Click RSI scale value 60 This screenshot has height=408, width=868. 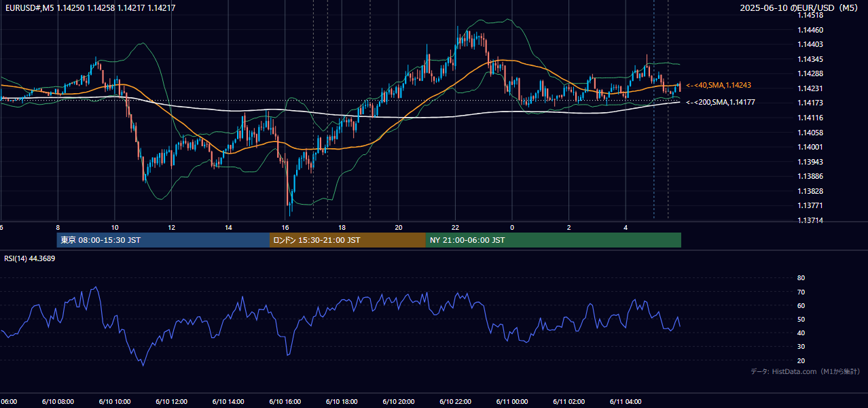(801, 305)
